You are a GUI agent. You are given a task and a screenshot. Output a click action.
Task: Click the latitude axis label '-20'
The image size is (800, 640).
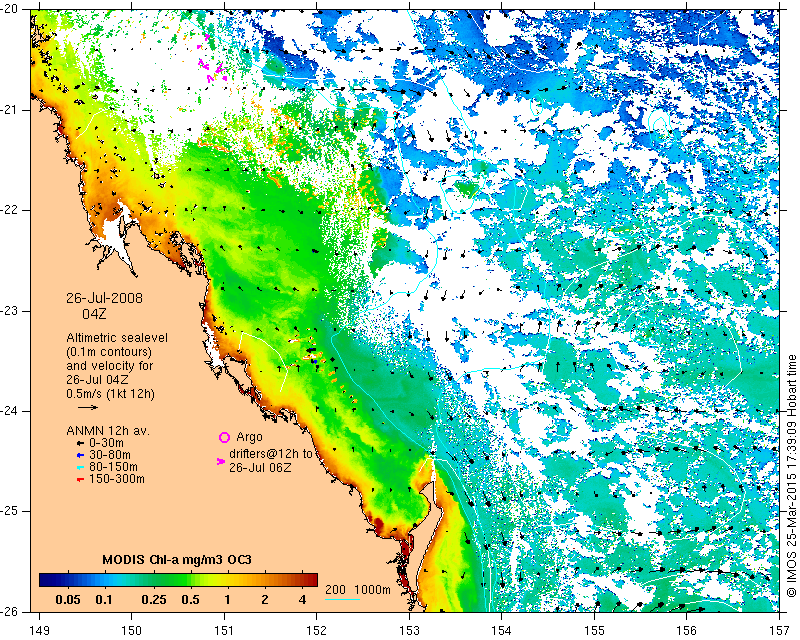click(10, 9)
